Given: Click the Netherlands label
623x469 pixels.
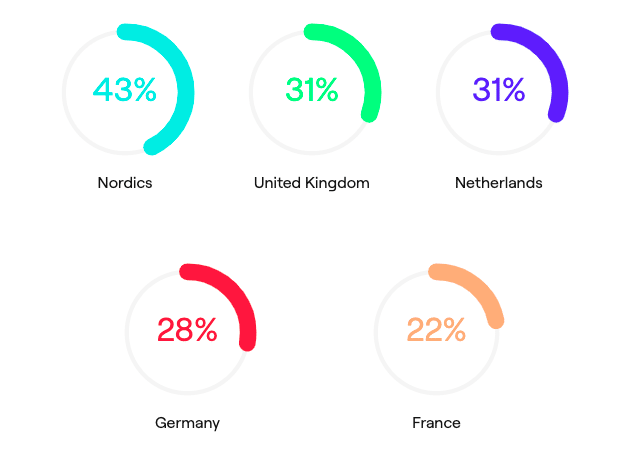Looking at the screenshot, I should pos(499,183).
